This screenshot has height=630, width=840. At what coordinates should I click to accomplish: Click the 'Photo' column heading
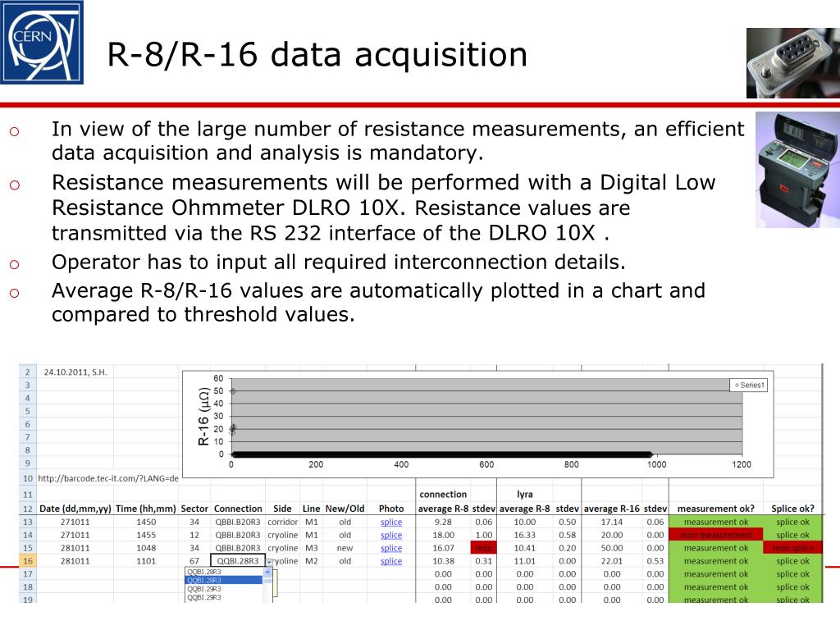point(391,509)
